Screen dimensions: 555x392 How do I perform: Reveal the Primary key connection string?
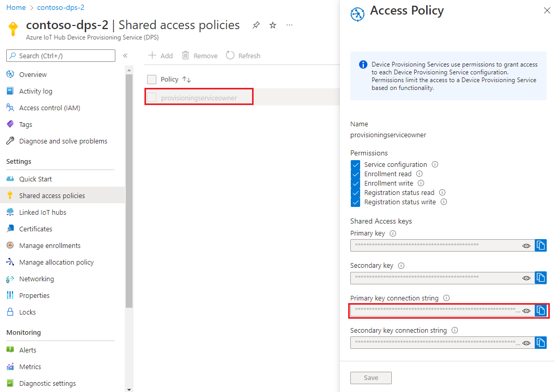(526, 310)
